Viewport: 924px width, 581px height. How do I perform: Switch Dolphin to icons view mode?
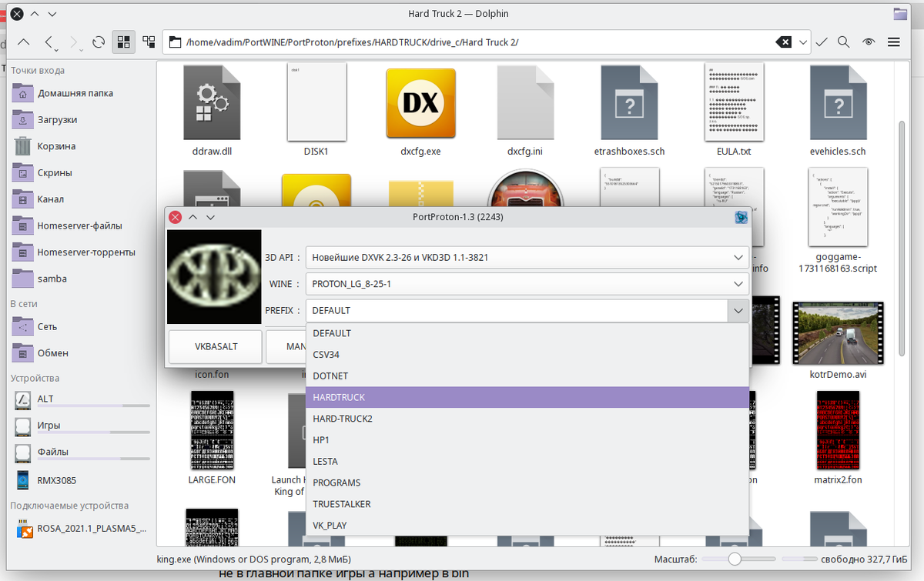pyautogui.click(x=123, y=42)
